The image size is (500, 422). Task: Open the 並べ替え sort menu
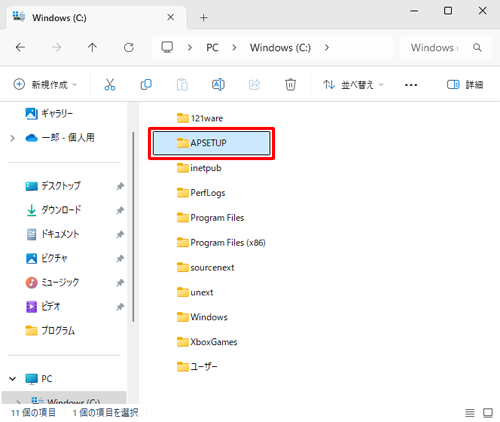(x=353, y=85)
